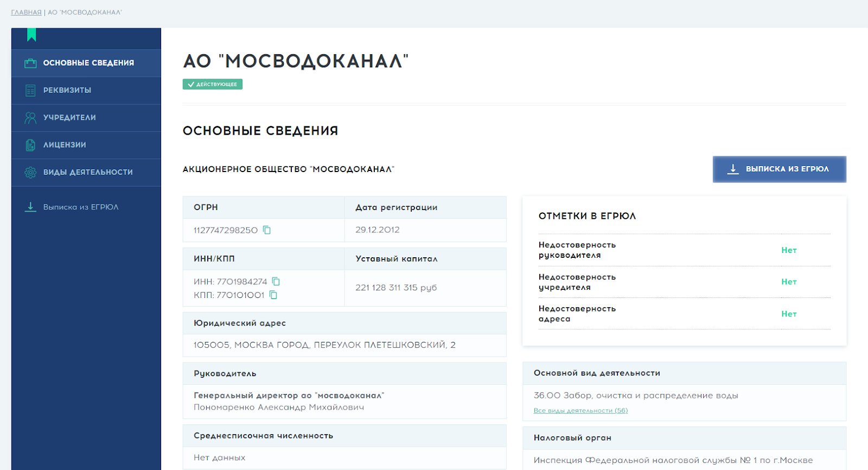Screen dimensions: 868x470
Task: Copy the КПП value with copy icon
Action: pyautogui.click(x=273, y=295)
